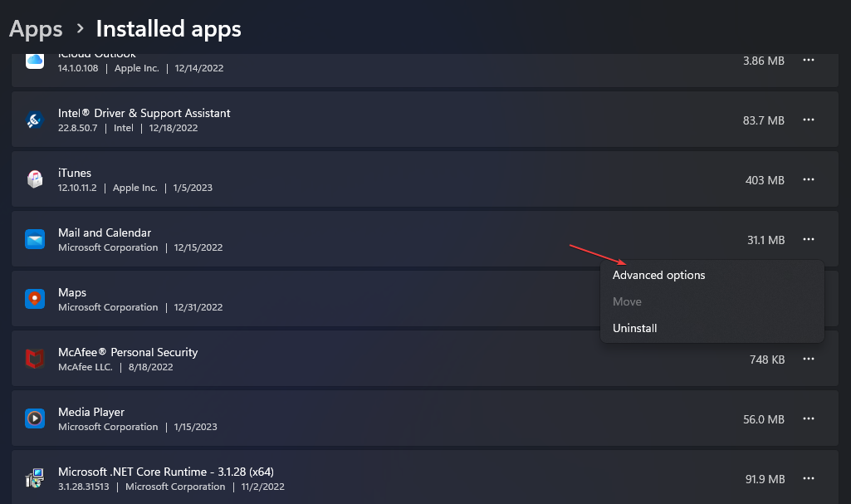The image size is (851, 504).
Task: Click the Maps app icon
Action: 35,300
